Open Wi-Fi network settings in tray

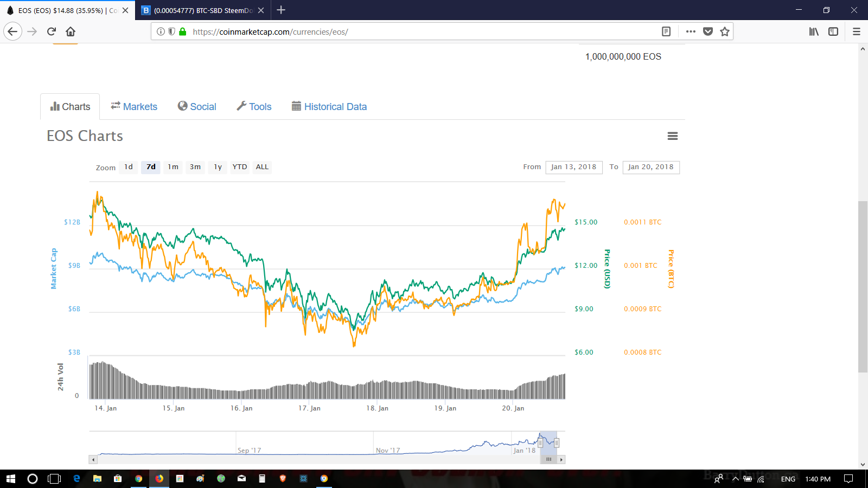point(761,479)
